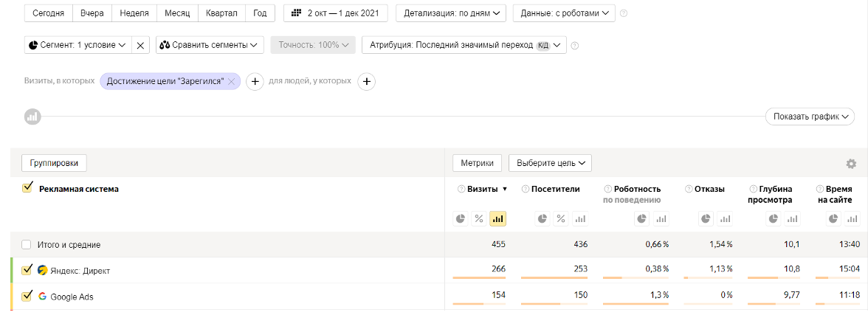The width and height of the screenshot is (868, 315).
Task: Open the Точность: 100% dropdown
Action: [x=313, y=46]
